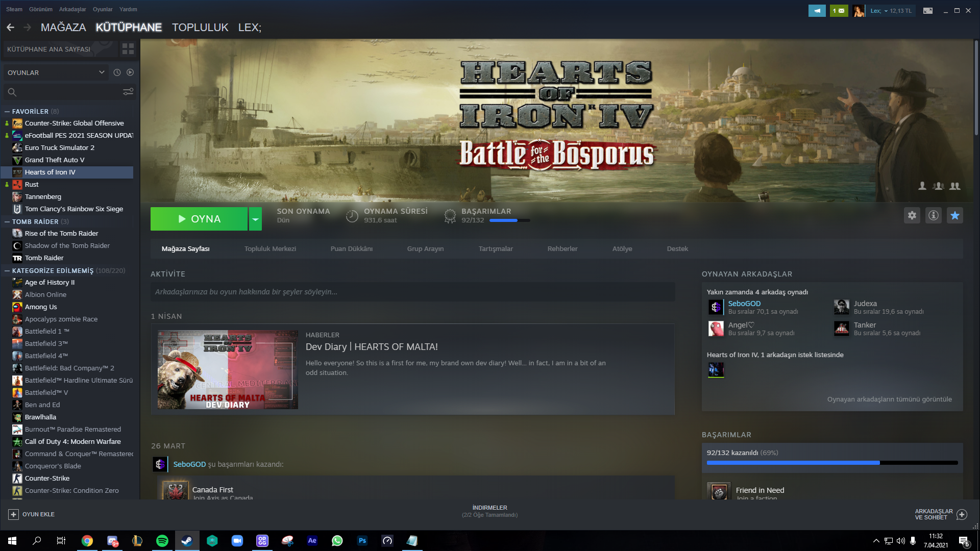Screen dimensions: 980x551
Task: Switch library to grid view icon
Action: pos(128,49)
